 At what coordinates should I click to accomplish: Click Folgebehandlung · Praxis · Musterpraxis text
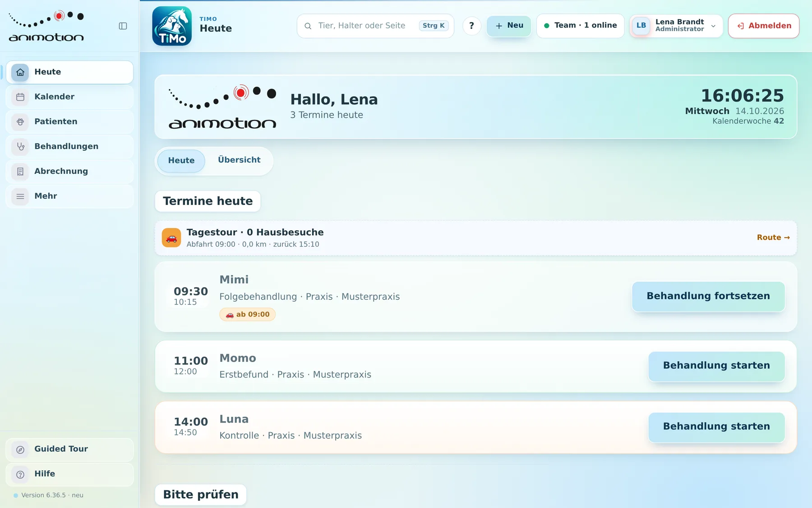pos(309,297)
